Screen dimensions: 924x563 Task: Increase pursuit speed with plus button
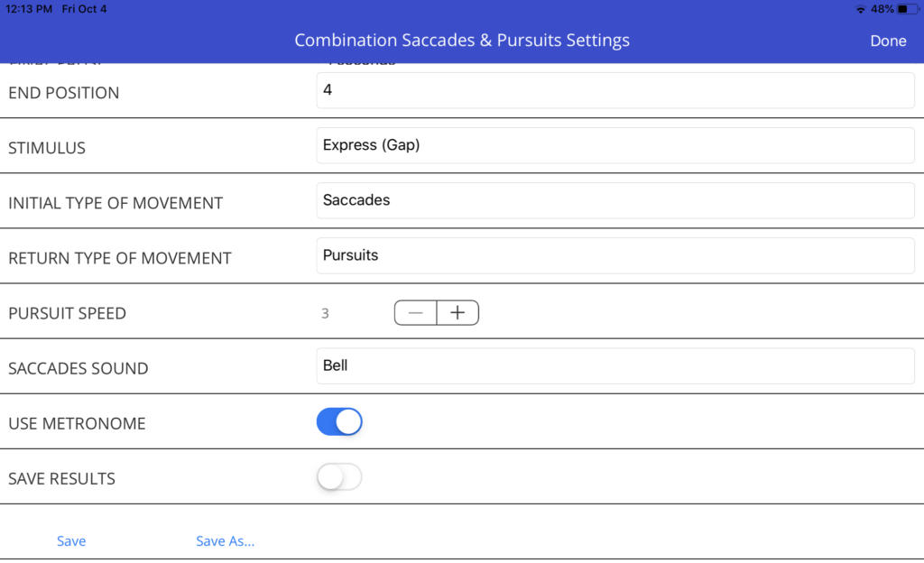click(457, 313)
